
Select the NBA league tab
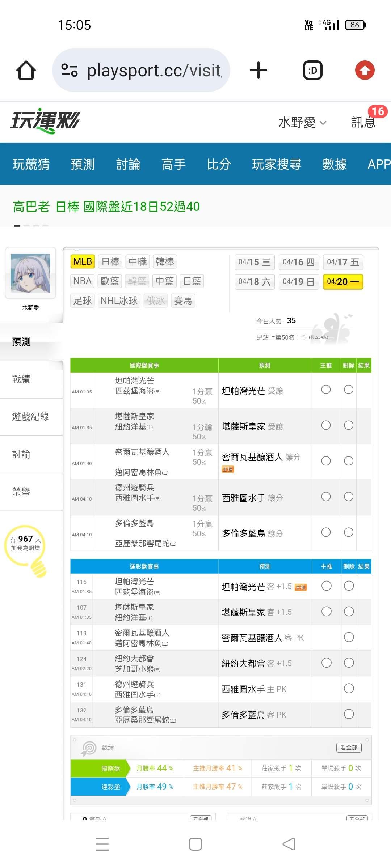(82, 281)
